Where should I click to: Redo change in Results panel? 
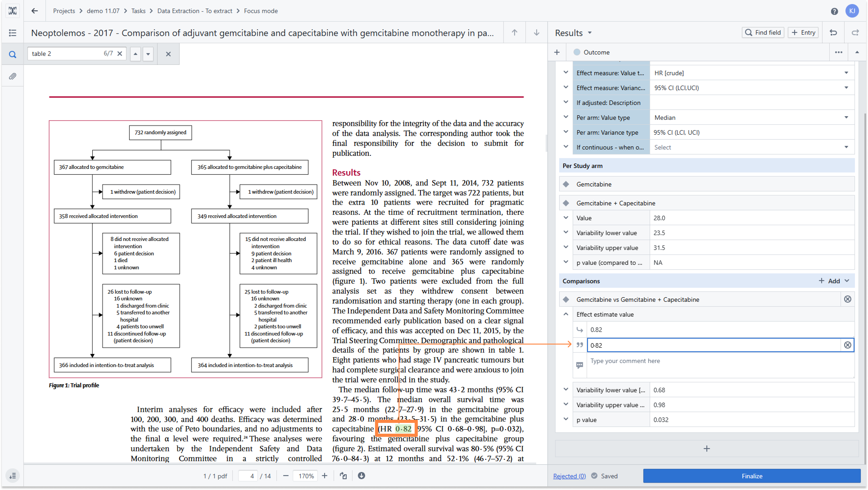855,33
